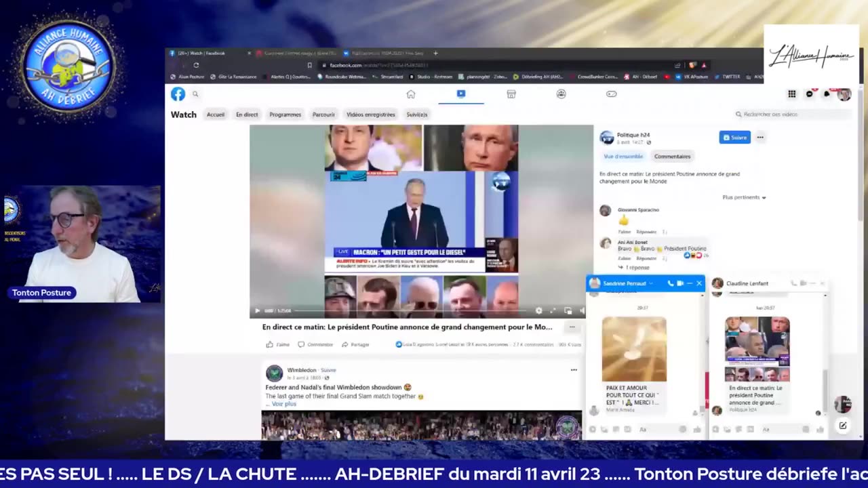Click Commenter under the video
This screenshot has height=488, width=868.
[x=315, y=344]
